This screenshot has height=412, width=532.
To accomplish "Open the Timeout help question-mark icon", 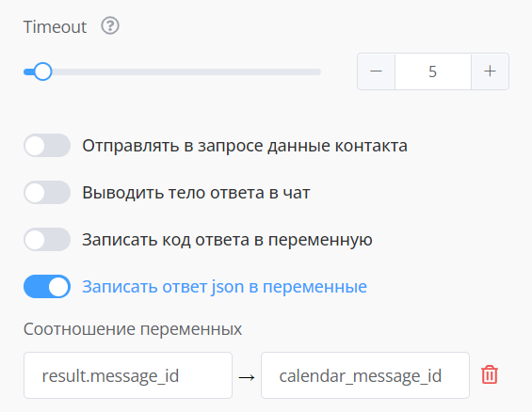I will coord(110,25).
